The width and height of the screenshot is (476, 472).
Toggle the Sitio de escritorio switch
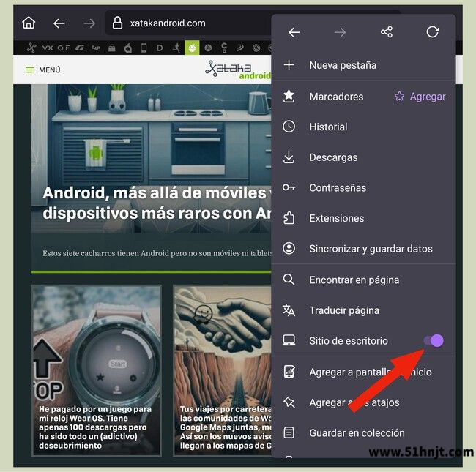tap(434, 341)
